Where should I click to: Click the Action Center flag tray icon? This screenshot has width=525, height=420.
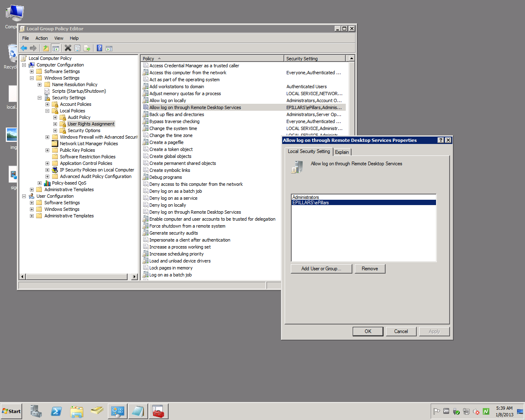point(436,411)
